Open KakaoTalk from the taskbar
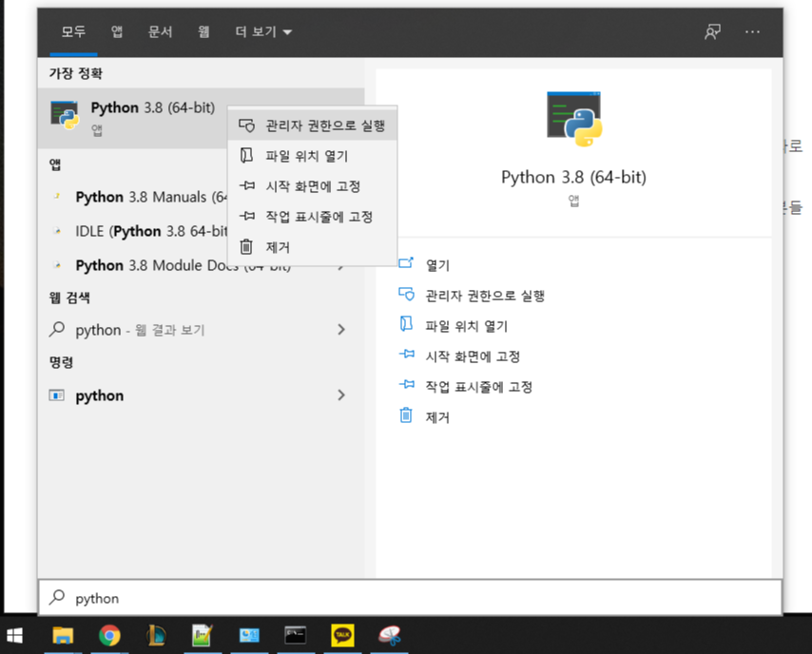Image resolution: width=812 pixels, height=654 pixels. (342, 636)
